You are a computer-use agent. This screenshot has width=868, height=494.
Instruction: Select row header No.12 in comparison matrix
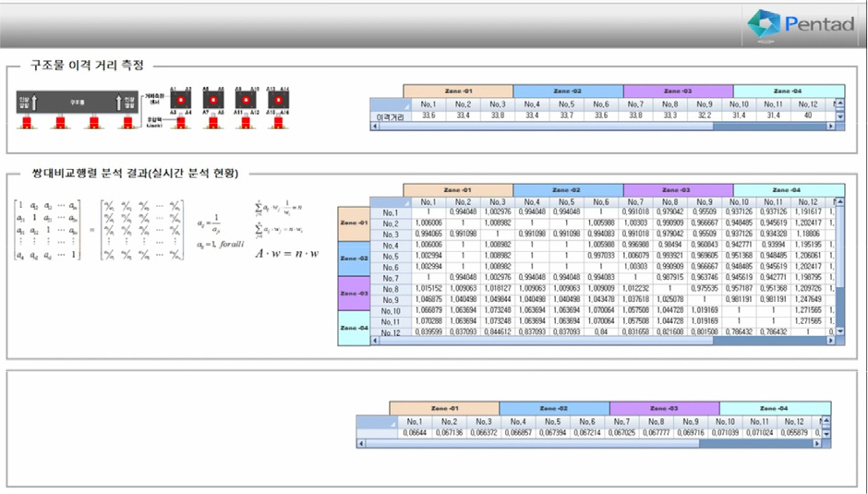click(391, 332)
